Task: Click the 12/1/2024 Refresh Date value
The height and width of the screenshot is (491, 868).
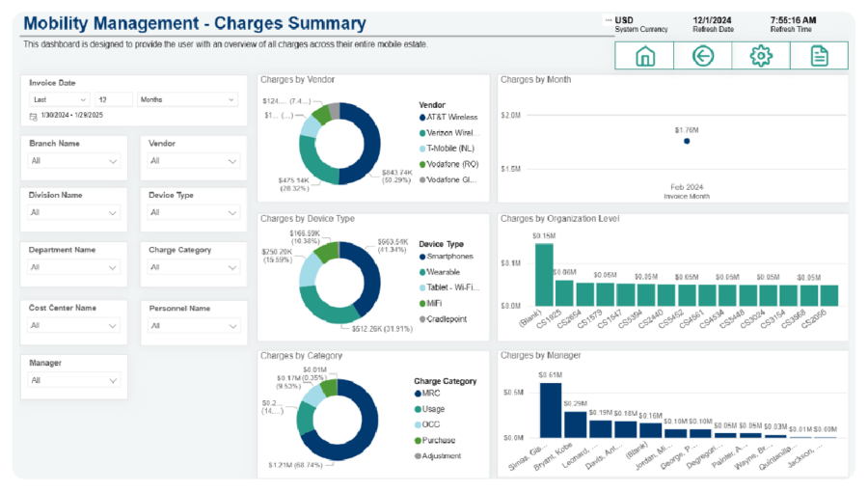Action: [712, 20]
